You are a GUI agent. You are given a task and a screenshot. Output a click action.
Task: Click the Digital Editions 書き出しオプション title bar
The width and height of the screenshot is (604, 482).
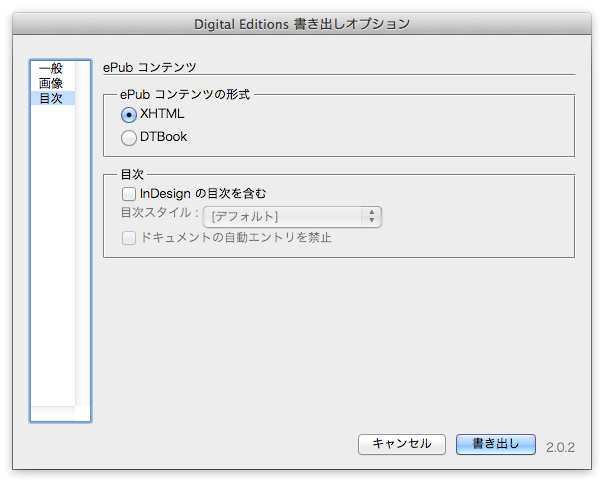click(x=302, y=24)
